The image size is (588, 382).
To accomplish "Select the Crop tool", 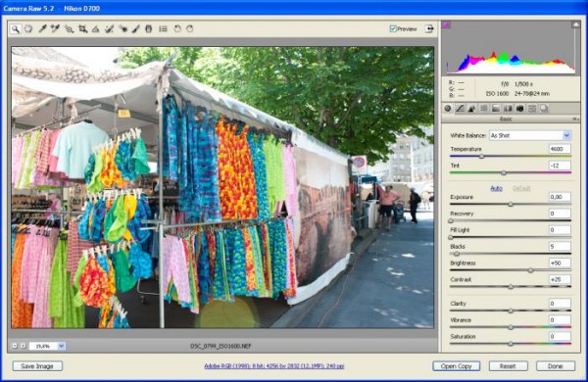I will point(82,28).
